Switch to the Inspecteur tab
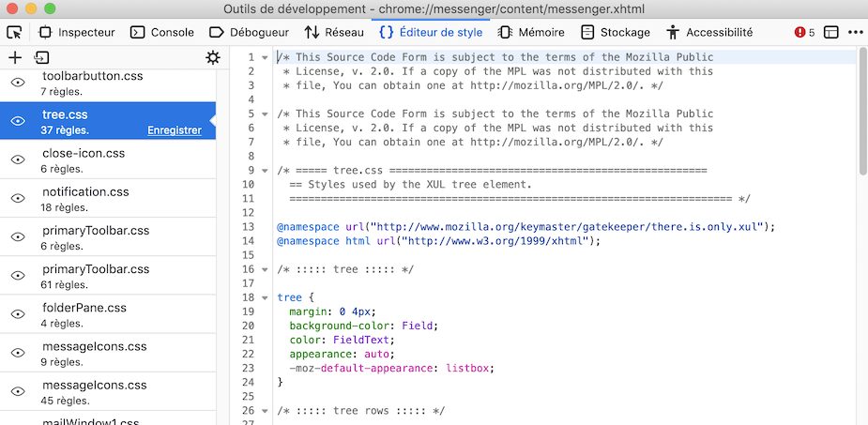 (x=76, y=33)
